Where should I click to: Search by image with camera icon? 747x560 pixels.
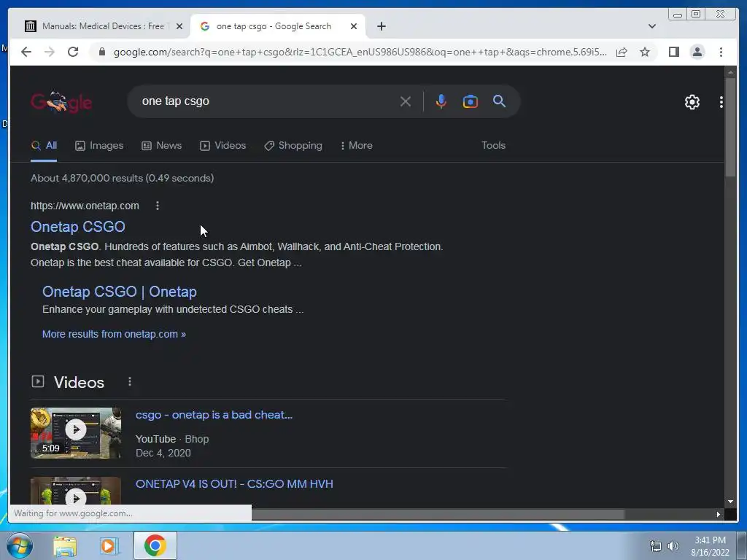click(x=471, y=101)
